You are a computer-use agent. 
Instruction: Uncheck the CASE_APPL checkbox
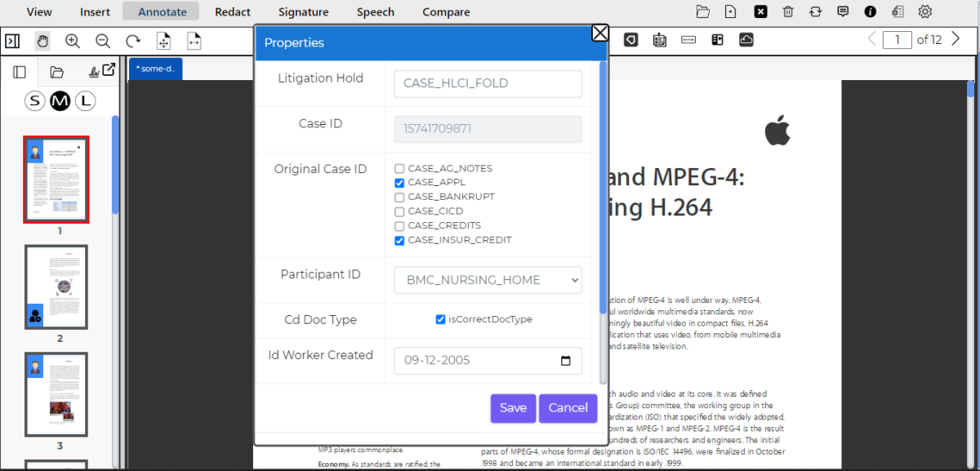pos(399,183)
